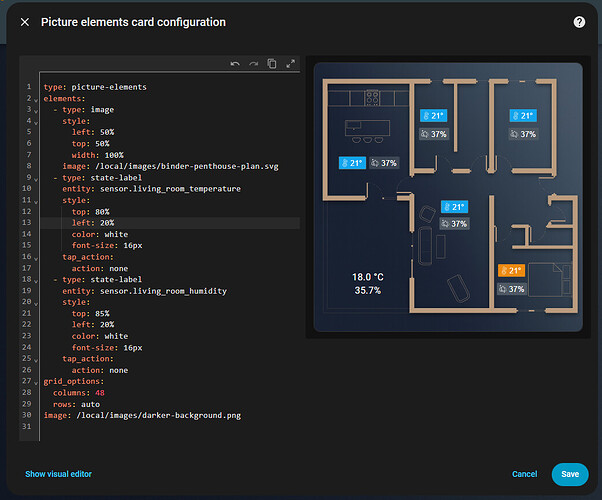Collapse the elements block on line 2
This screenshot has height=500, width=602.
click(37, 101)
